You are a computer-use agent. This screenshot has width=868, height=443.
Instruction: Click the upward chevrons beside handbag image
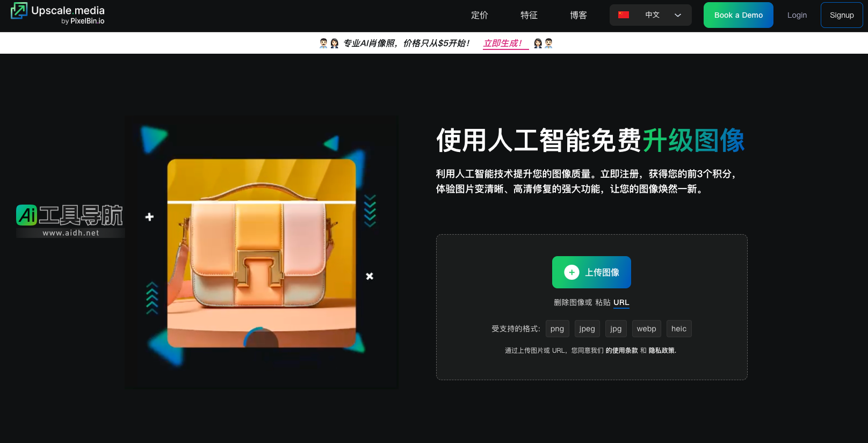pos(152,297)
